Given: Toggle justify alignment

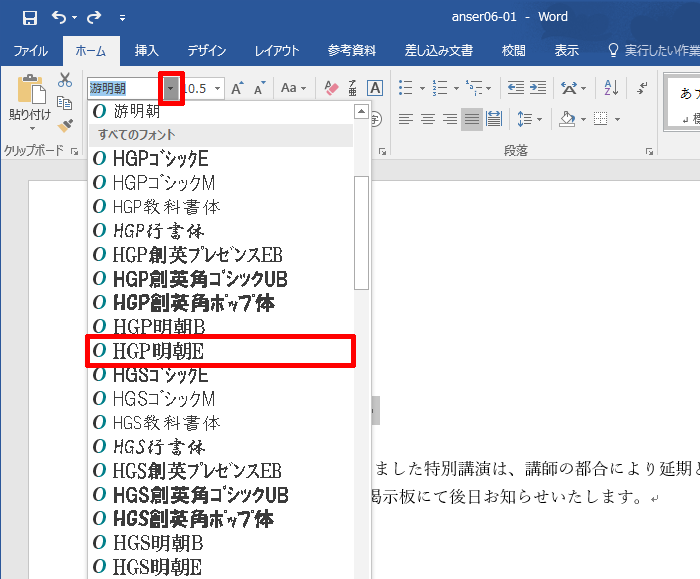Looking at the screenshot, I should click(471, 119).
